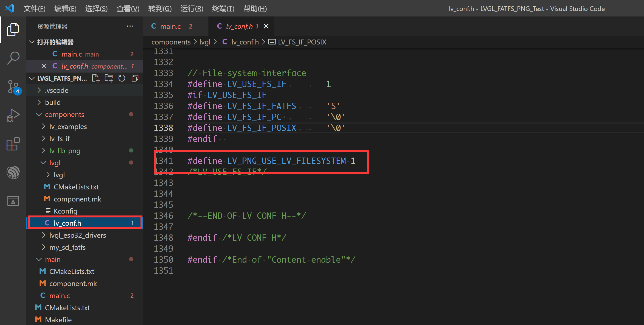644x325 pixels.
Task: Open the Extensions view
Action: (x=13, y=144)
